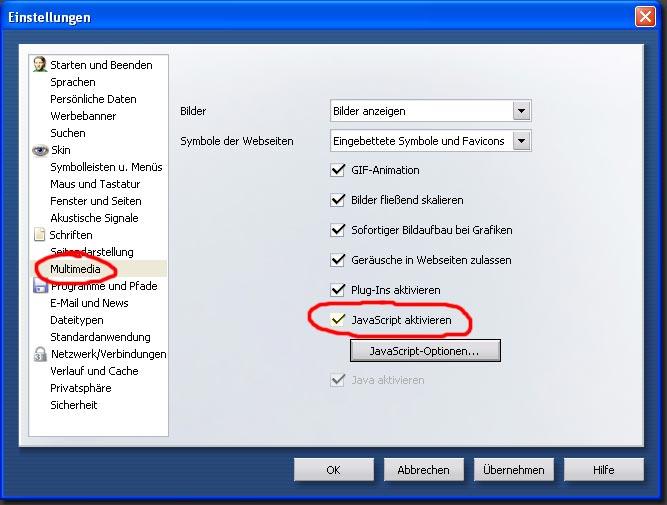Viewport: 667px width, 505px height.
Task: Uncheck Bilder fließend skalieren
Action: (x=337, y=200)
